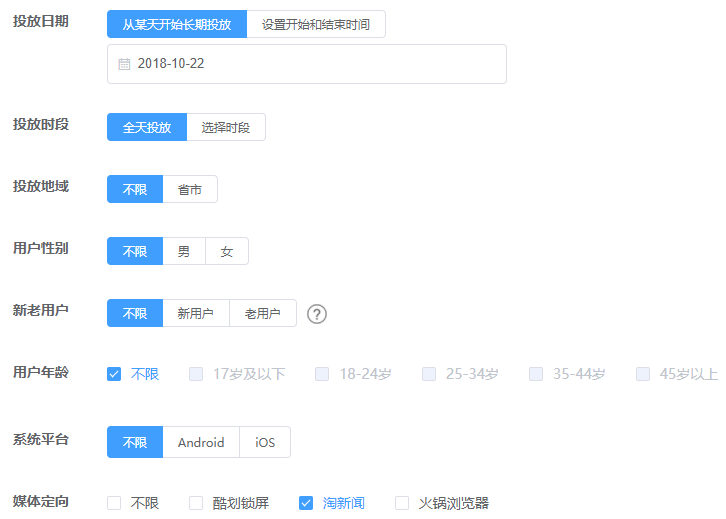726x519 pixels.
Task: Enable the 酷划锁屏 checkbox
Action: point(194,503)
